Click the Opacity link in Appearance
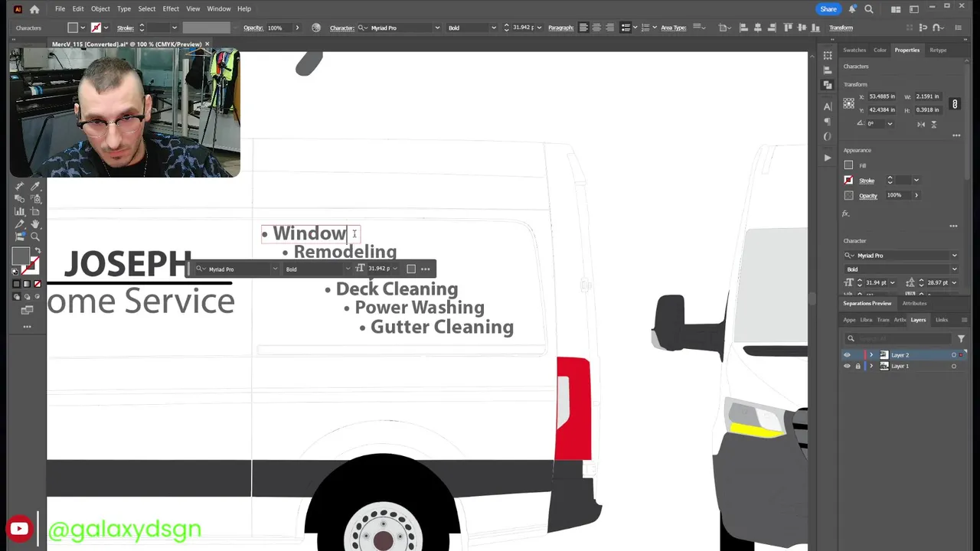Screen dimensions: 980x551 point(867,196)
